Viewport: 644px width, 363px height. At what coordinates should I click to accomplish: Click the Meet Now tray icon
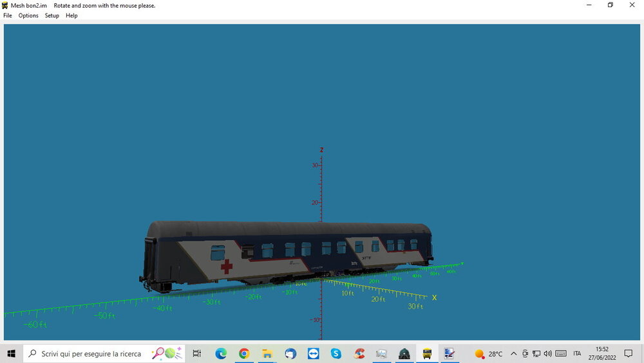coord(525,353)
